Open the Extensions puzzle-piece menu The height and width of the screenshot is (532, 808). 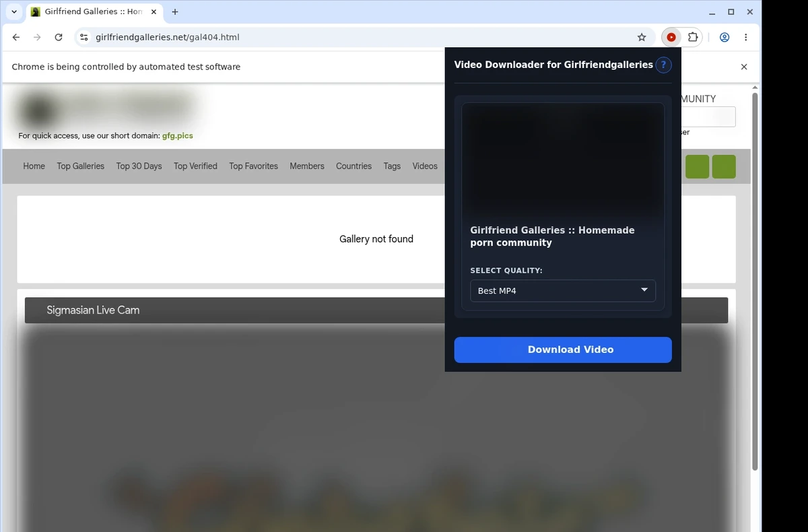[x=692, y=38]
